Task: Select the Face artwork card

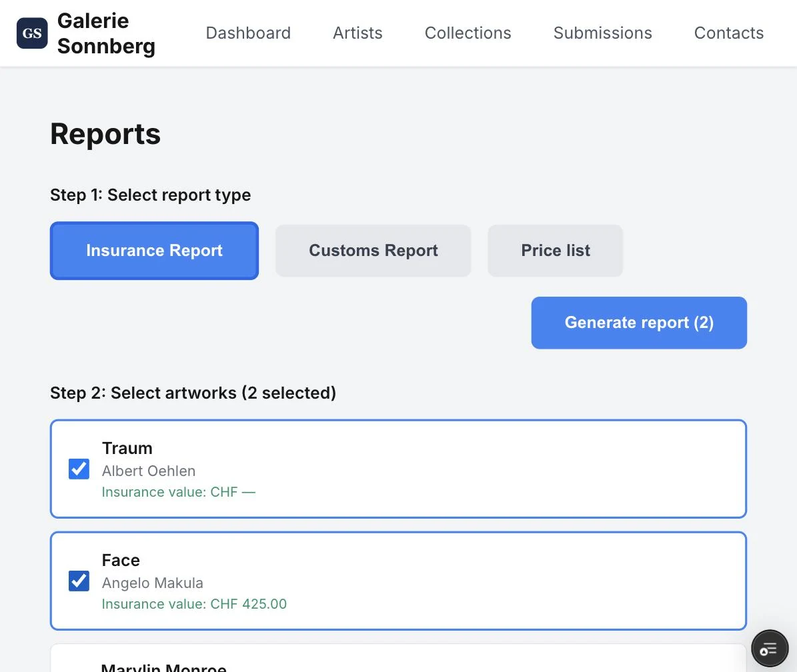Action: (x=398, y=581)
